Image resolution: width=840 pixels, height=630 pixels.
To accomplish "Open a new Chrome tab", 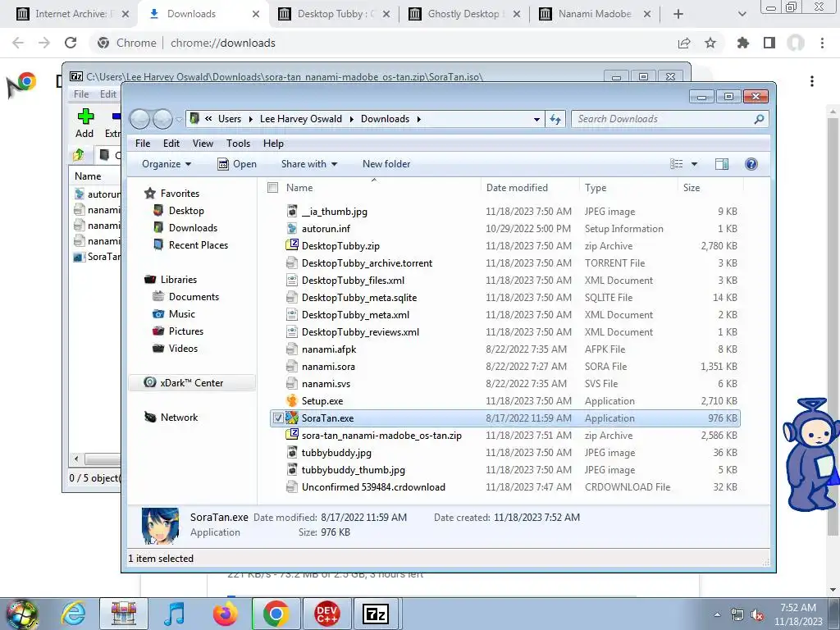I will pyautogui.click(x=678, y=14).
